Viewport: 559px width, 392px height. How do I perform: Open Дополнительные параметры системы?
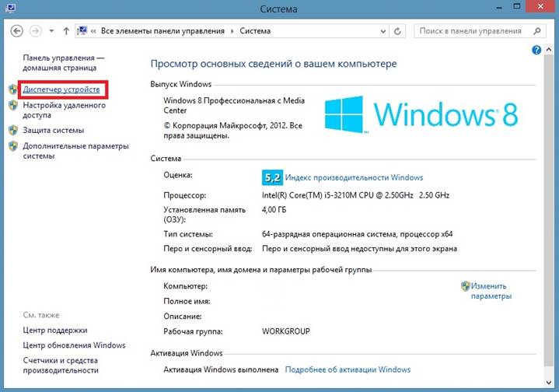75,151
